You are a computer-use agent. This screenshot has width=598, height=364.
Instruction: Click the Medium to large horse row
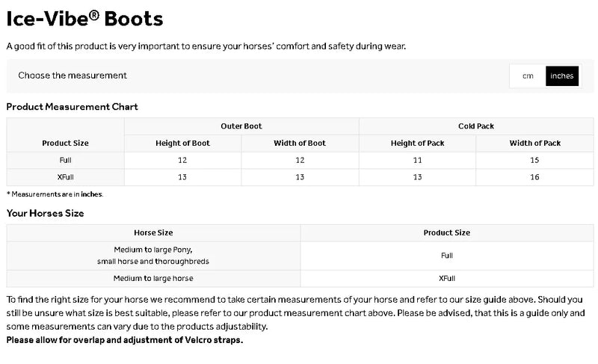pyautogui.click(x=153, y=278)
